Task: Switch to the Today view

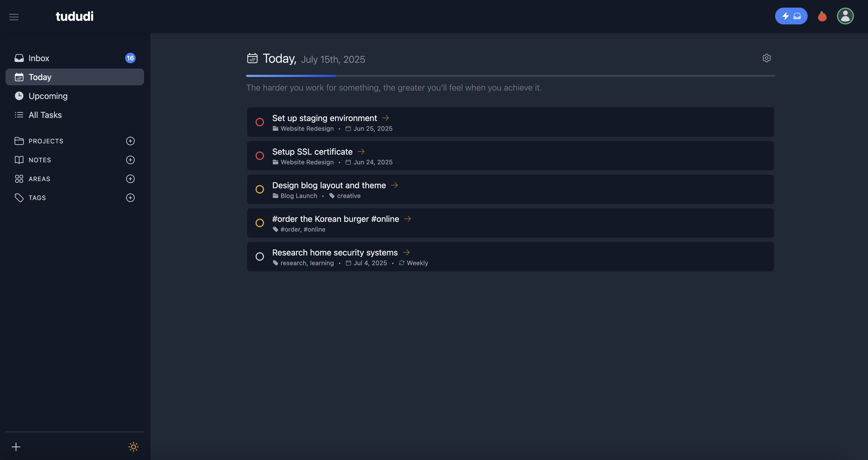Action: point(40,77)
